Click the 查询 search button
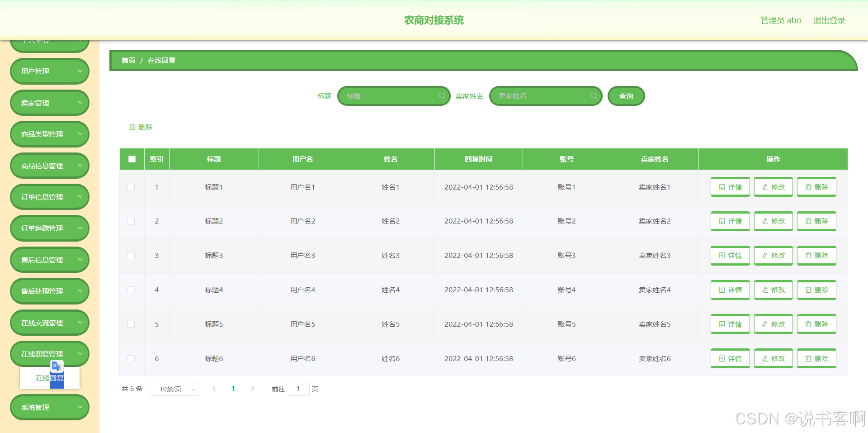The height and width of the screenshot is (433, 868). pos(626,96)
